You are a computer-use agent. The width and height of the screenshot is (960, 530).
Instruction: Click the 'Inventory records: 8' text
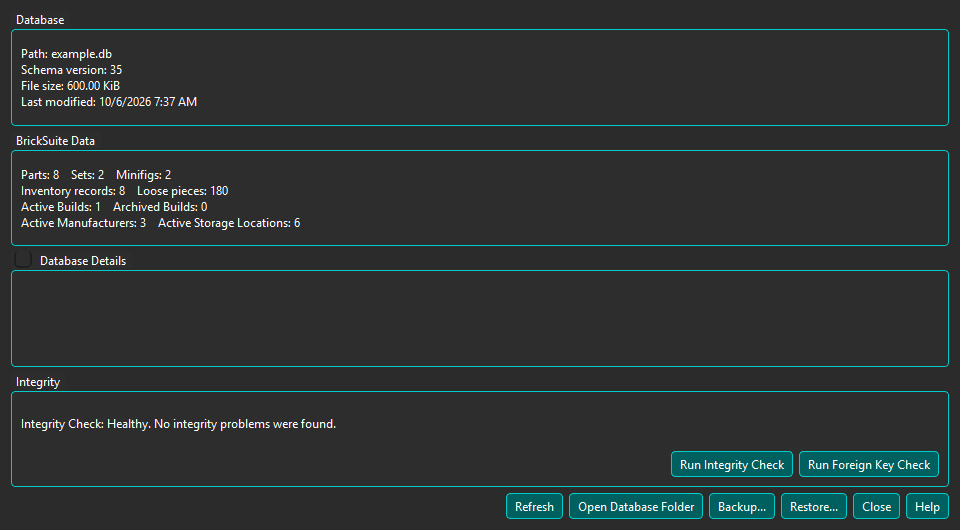pyautogui.click(x=73, y=191)
